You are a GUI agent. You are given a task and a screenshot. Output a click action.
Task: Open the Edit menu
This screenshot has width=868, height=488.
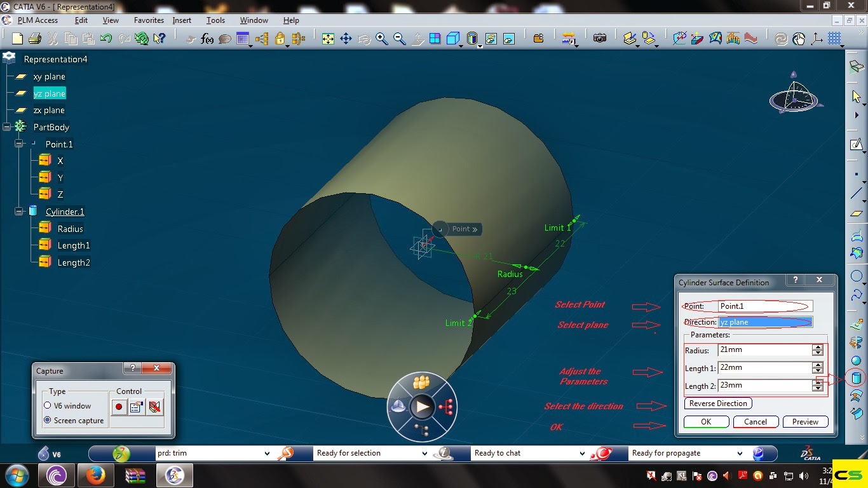coord(81,20)
